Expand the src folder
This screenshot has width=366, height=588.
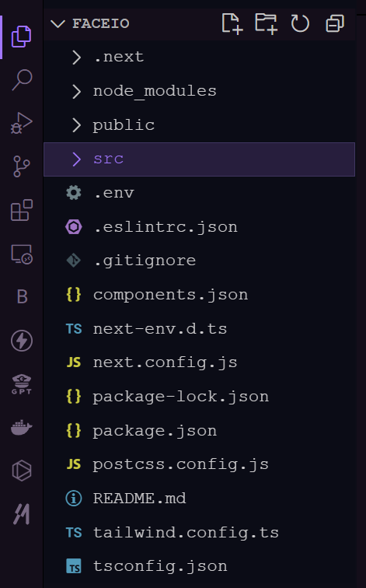(x=199, y=159)
